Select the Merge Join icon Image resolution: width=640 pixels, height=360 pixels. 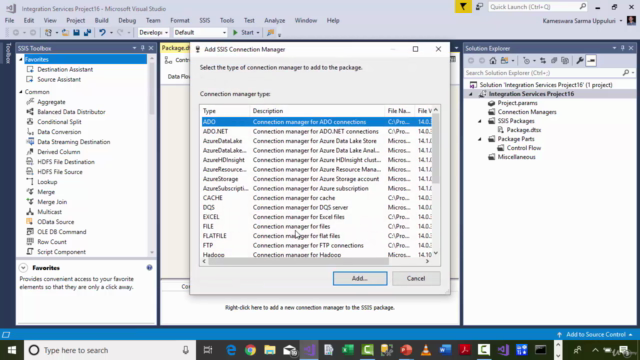(30, 202)
